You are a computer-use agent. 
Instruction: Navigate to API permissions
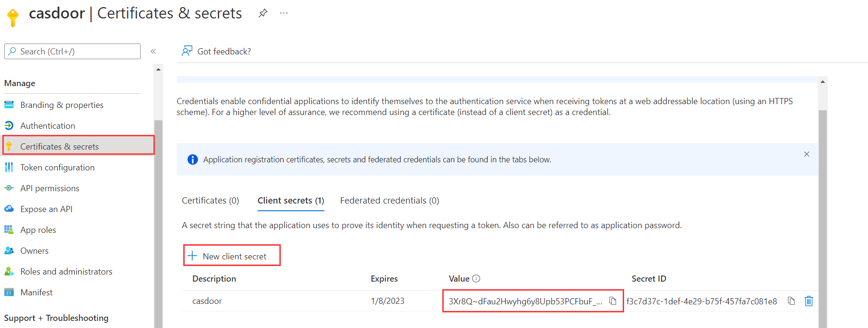[x=50, y=188]
